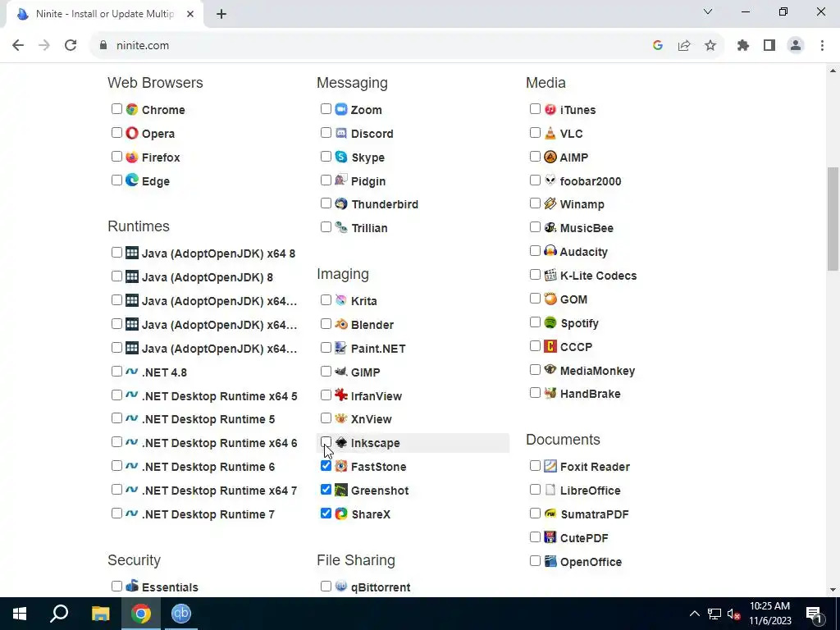Tick the qBittorrent checkbox
The width and height of the screenshot is (840, 630).
point(326,586)
